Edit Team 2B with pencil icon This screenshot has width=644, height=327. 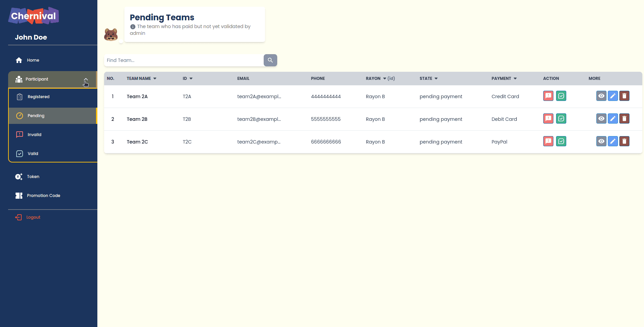(x=613, y=119)
